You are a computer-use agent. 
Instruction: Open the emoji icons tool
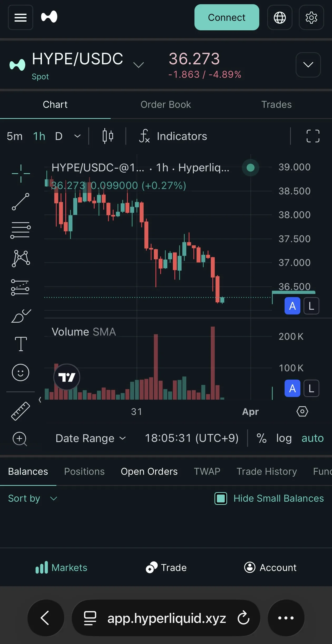21,372
